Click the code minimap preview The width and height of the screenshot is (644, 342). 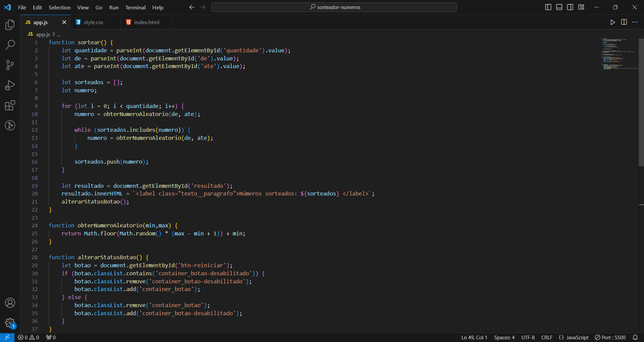coord(619,54)
